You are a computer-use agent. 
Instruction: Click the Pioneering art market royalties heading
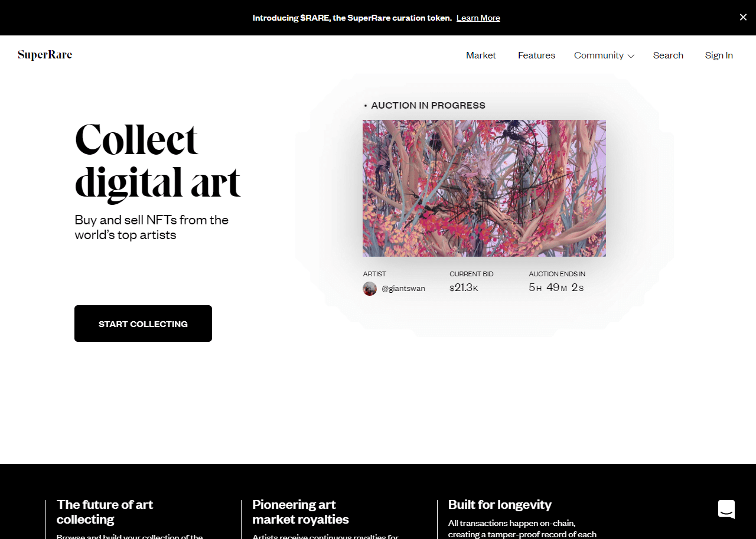tap(301, 512)
